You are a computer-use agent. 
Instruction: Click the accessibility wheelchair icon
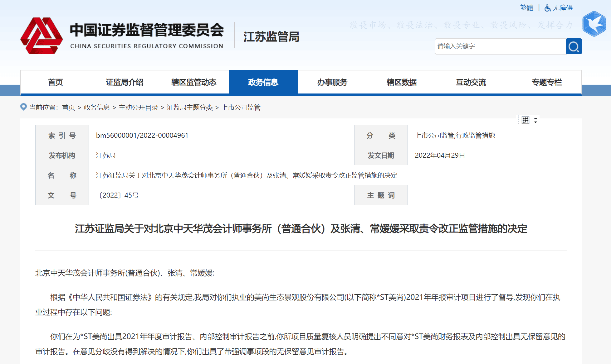pyautogui.click(x=547, y=8)
